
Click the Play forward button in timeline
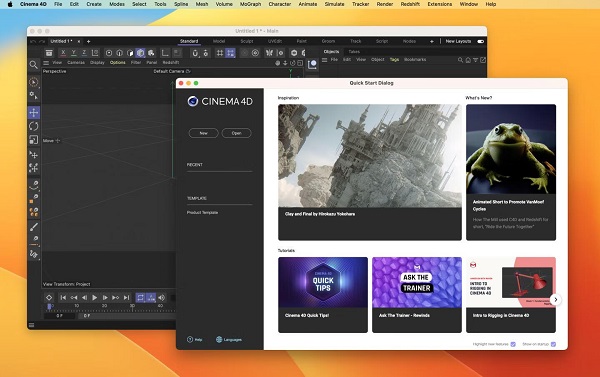pyautogui.click(x=95, y=297)
